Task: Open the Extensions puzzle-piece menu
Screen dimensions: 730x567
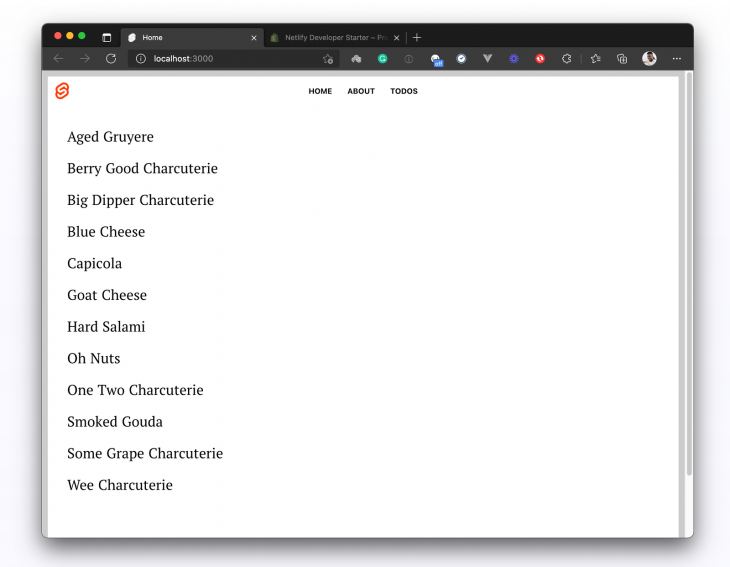Action: [566, 59]
